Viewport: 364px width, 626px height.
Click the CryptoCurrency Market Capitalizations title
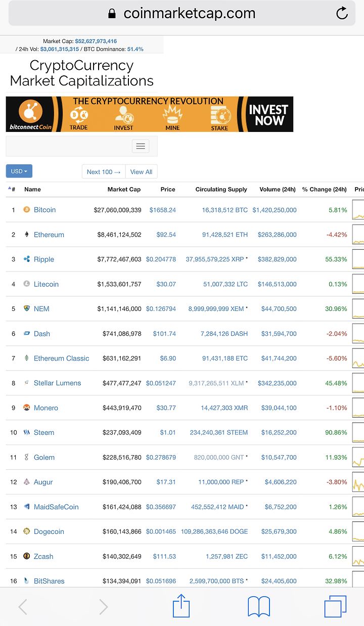[81, 73]
